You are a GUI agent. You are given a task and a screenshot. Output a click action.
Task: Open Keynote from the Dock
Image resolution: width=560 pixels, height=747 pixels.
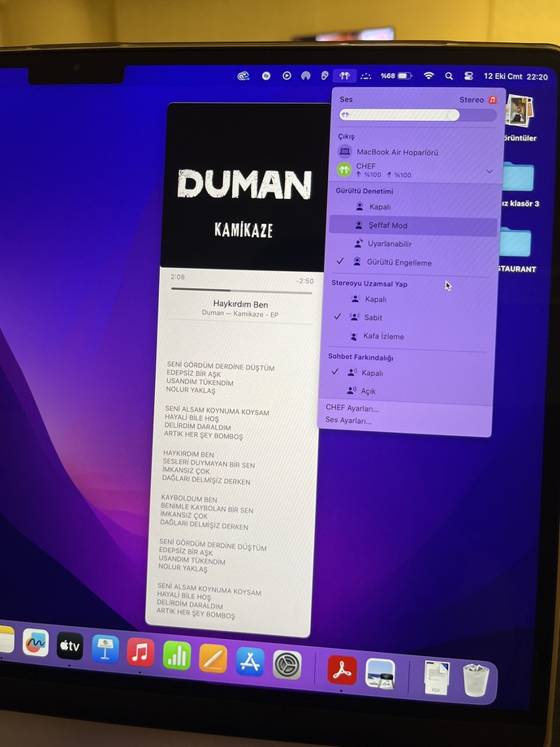click(x=106, y=649)
